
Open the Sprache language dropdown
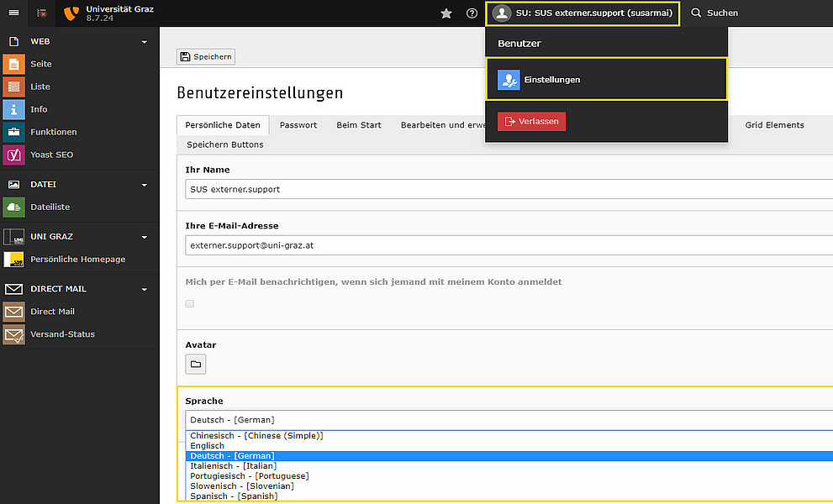509,420
